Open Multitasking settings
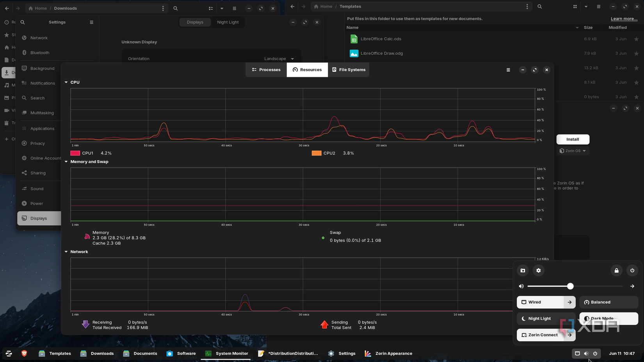 pos(42,113)
